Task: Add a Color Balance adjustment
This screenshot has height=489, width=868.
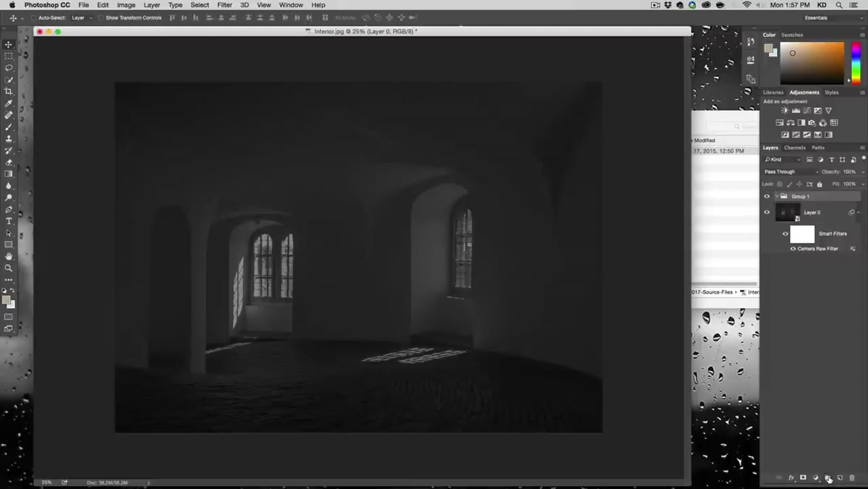Action: 791,123
